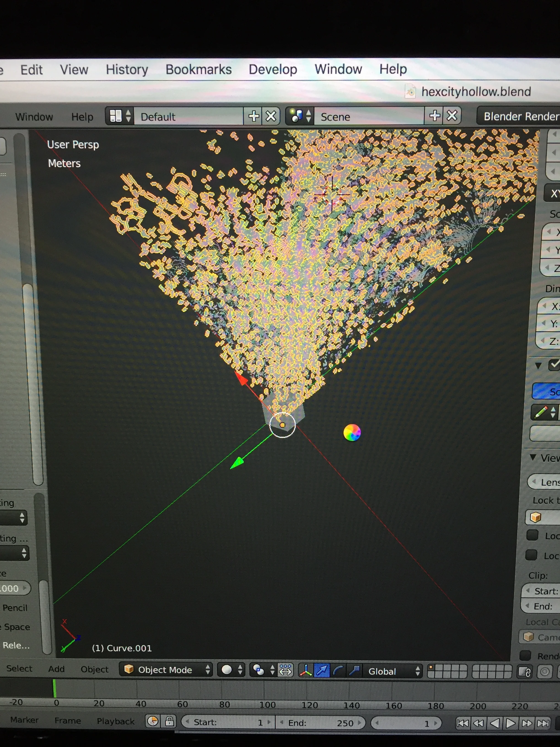Image resolution: width=560 pixels, height=747 pixels.
Task: Select the rotate manipulator arc icon
Action: point(338,670)
